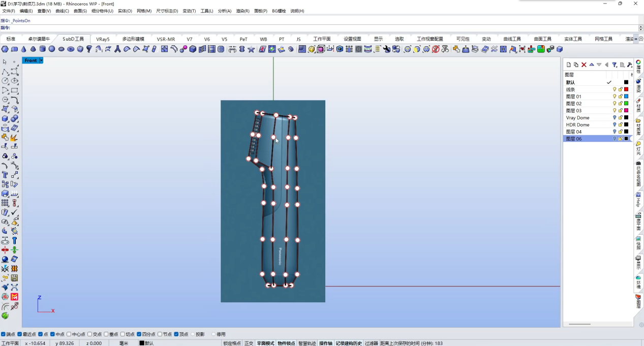Select the 图层 04 layer row
This screenshot has height=346, width=644.
(x=597, y=132)
